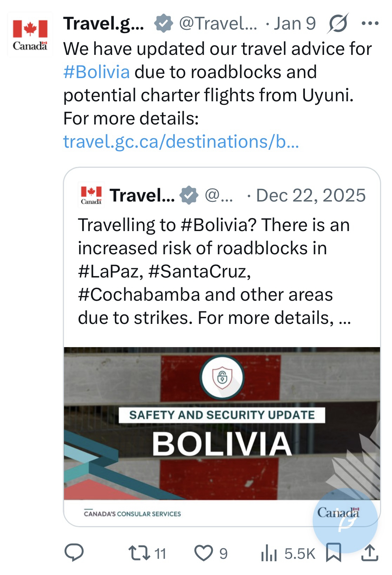Screen dimensions: 392x575
Task: Open the Canada flag profile avatar
Action: point(30,34)
